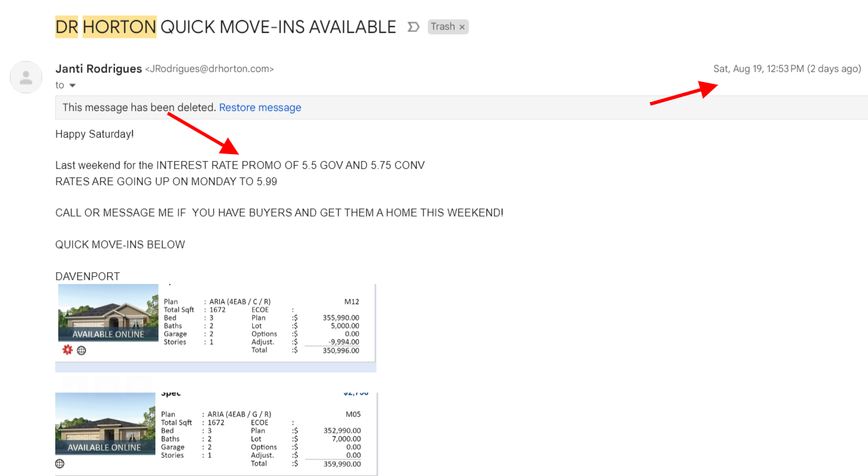Click the importance marker next to subject
This screenshot has height=476, width=868.
click(x=413, y=27)
